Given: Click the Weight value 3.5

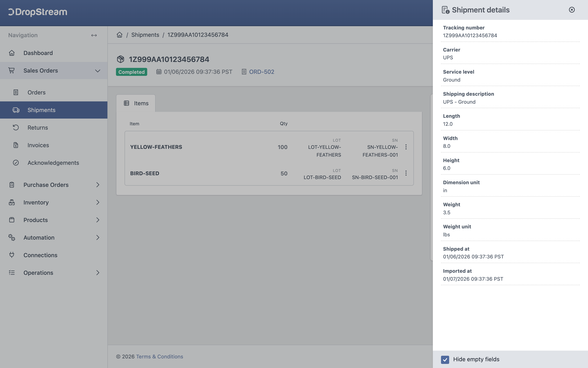Looking at the screenshot, I should (446, 212).
